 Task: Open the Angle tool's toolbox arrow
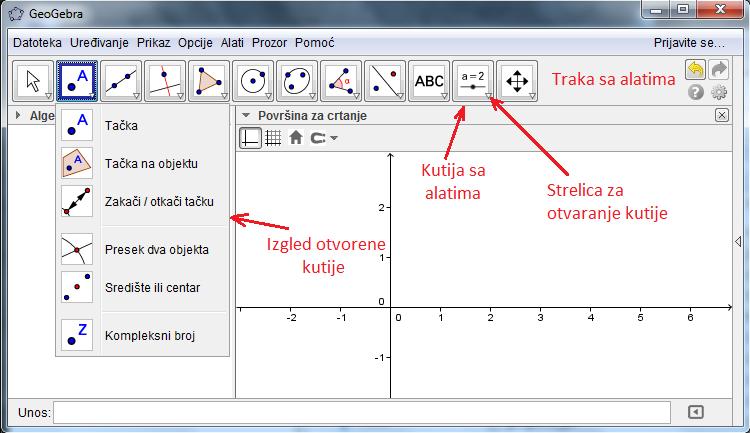(x=356, y=96)
